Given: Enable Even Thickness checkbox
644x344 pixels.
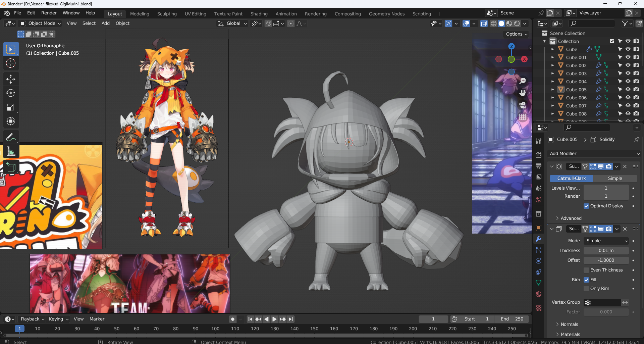Looking at the screenshot, I should point(586,270).
